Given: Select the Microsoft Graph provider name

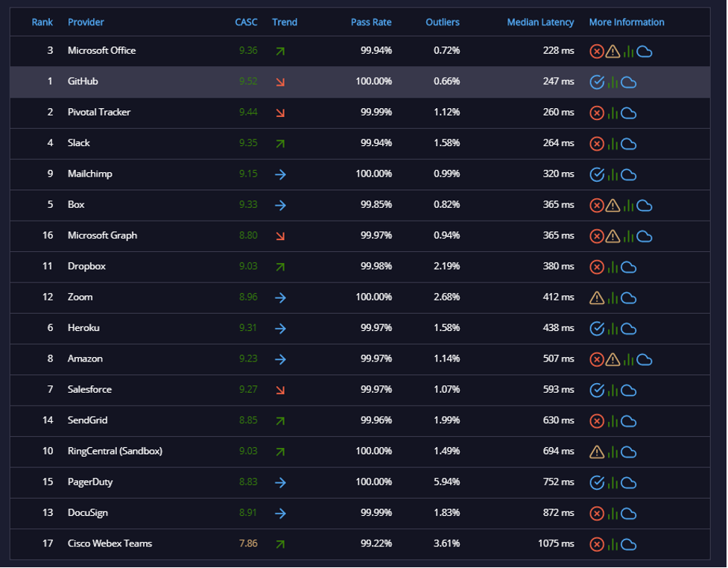Looking at the screenshot, I should pos(102,236).
